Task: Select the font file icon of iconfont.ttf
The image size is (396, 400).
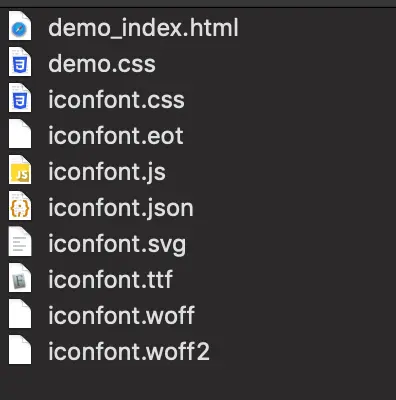Action: (20, 278)
